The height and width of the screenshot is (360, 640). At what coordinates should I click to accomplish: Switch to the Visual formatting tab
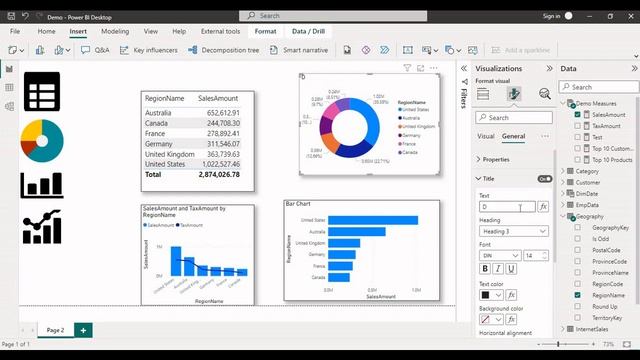486,136
